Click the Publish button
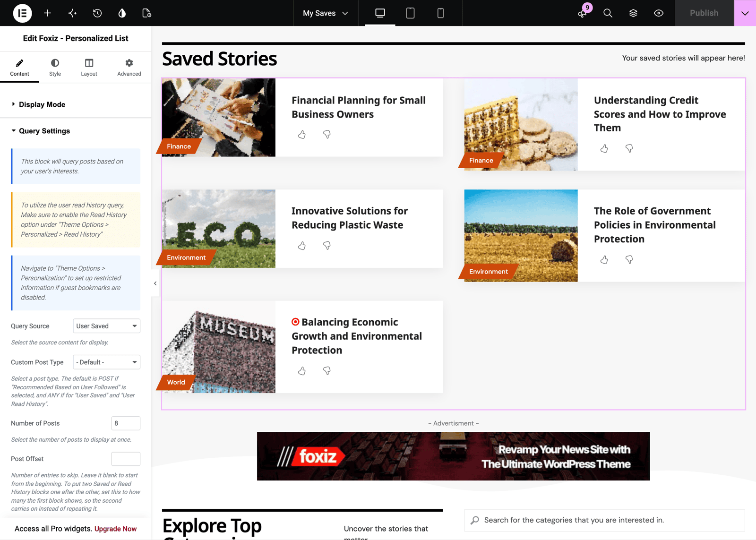 tap(704, 13)
